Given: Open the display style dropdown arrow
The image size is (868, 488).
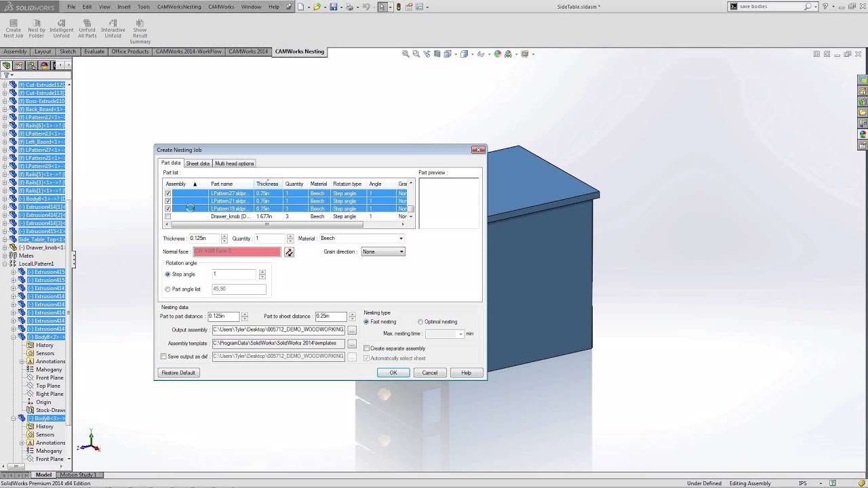Looking at the screenshot, I should point(472,54).
